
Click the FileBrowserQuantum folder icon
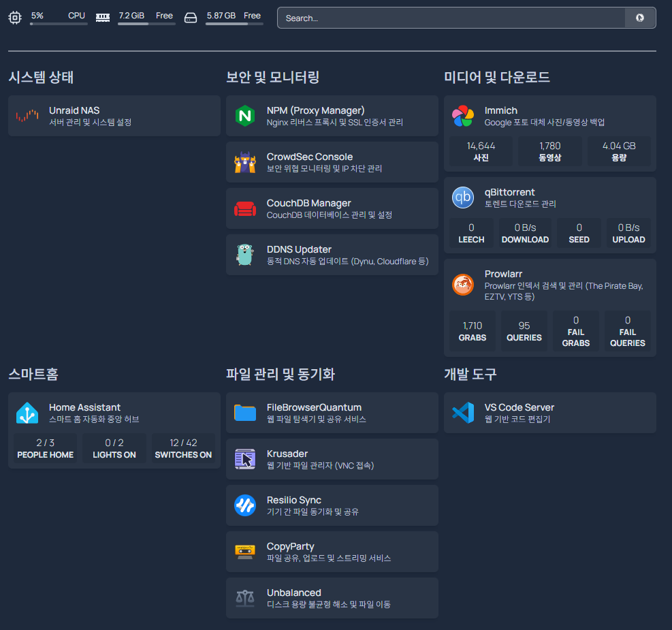[x=245, y=413]
